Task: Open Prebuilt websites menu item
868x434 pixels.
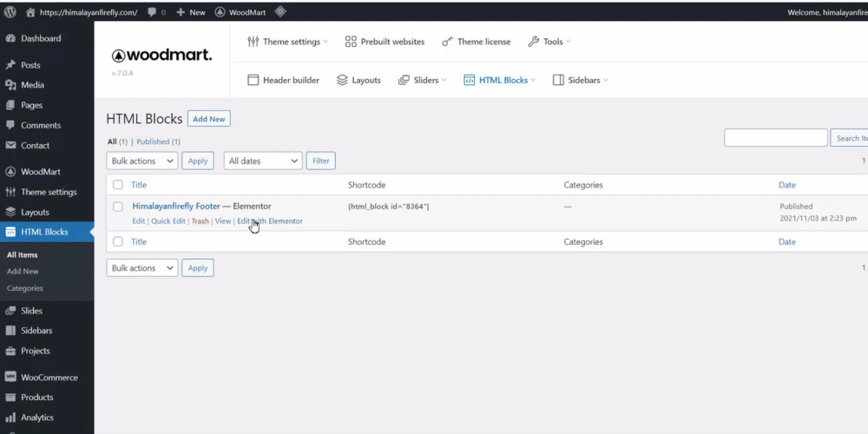Action: [385, 42]
